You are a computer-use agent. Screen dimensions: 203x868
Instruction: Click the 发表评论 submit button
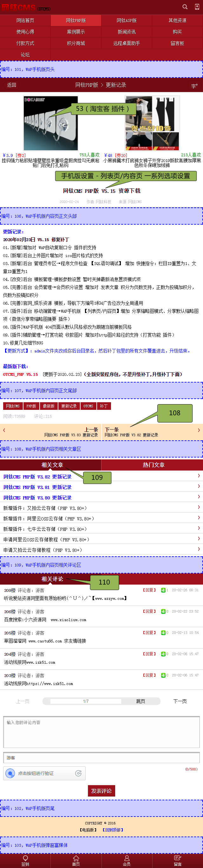[x=101, y=791]
